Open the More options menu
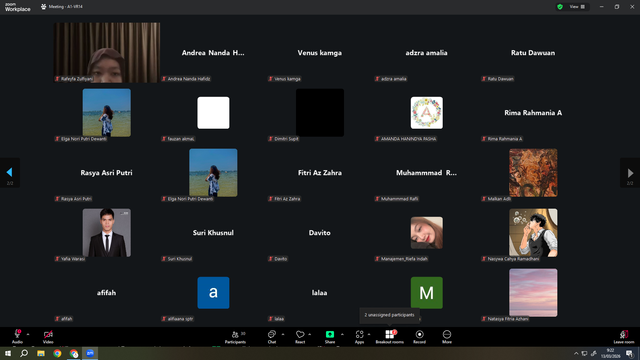 tap(447, 337)
